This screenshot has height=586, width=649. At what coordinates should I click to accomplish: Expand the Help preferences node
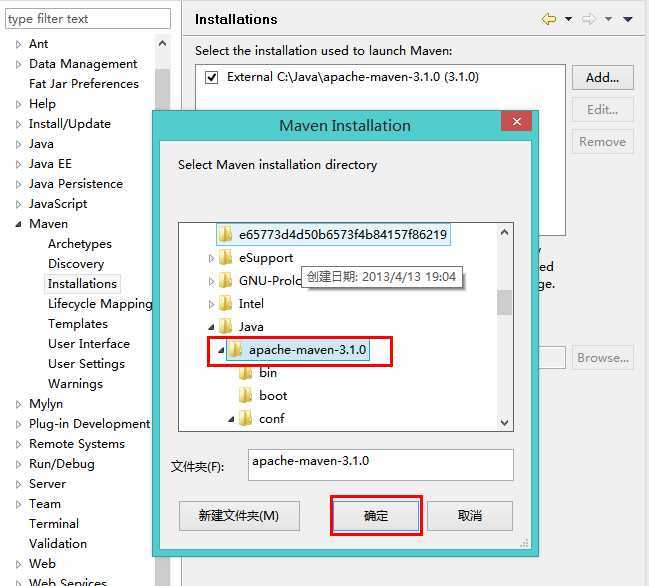(x=18, y=104)
